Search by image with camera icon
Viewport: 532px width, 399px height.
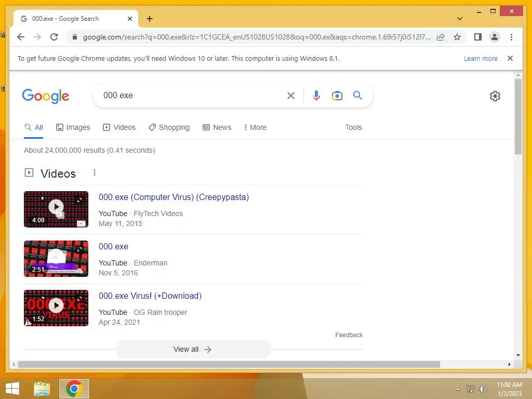[x=337, y=96]
